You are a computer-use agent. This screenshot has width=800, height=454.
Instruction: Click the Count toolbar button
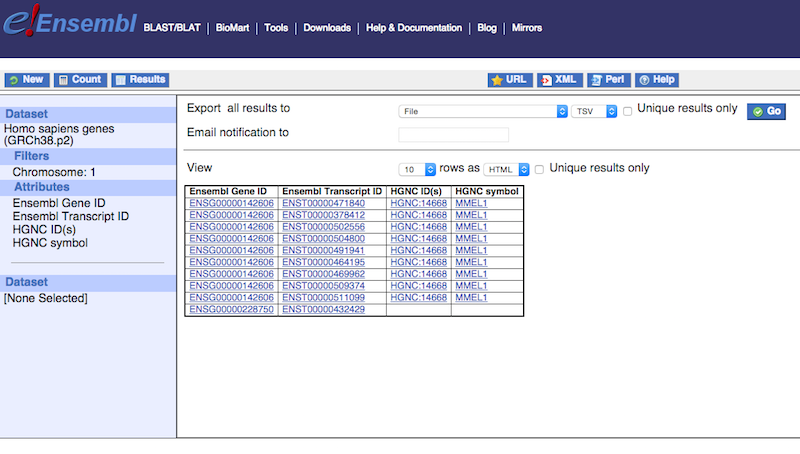click(x=79, y=80)
